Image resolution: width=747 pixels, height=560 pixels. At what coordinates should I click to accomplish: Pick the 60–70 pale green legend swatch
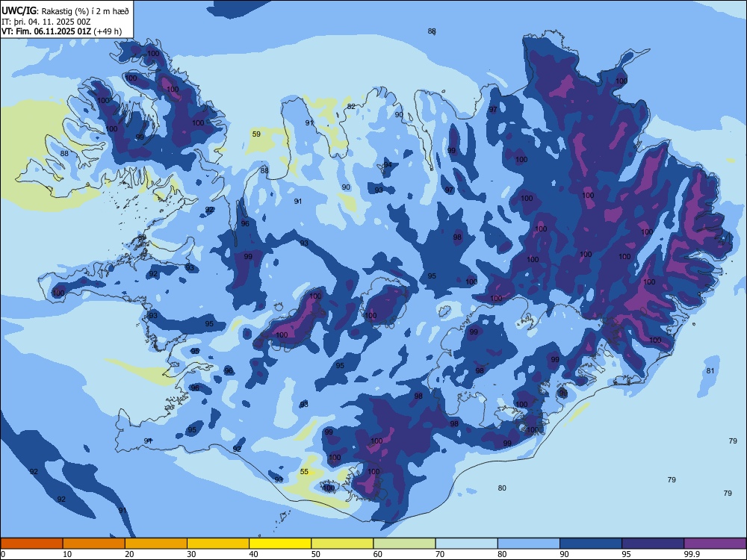pos(404,544)
